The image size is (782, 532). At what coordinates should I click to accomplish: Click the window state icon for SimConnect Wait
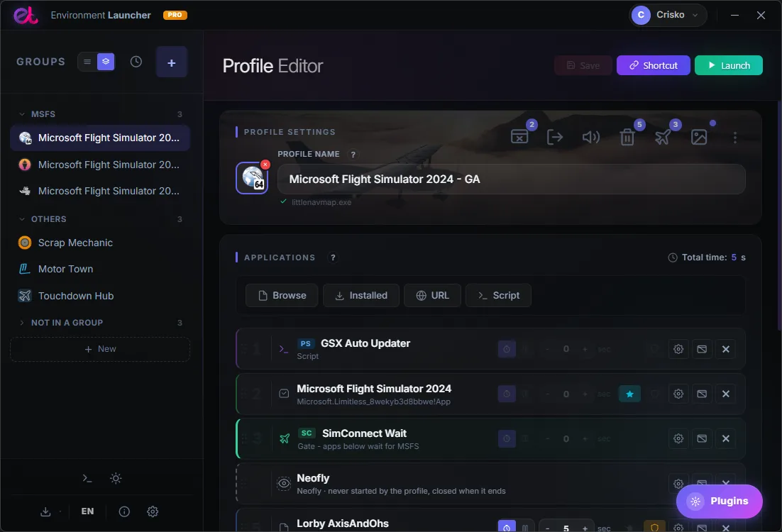[702, 439]
